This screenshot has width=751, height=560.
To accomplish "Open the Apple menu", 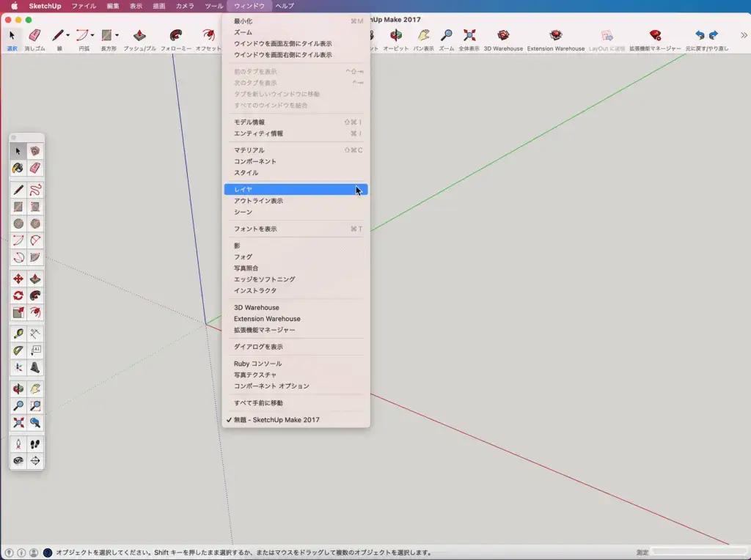I will tap(15, 6).
